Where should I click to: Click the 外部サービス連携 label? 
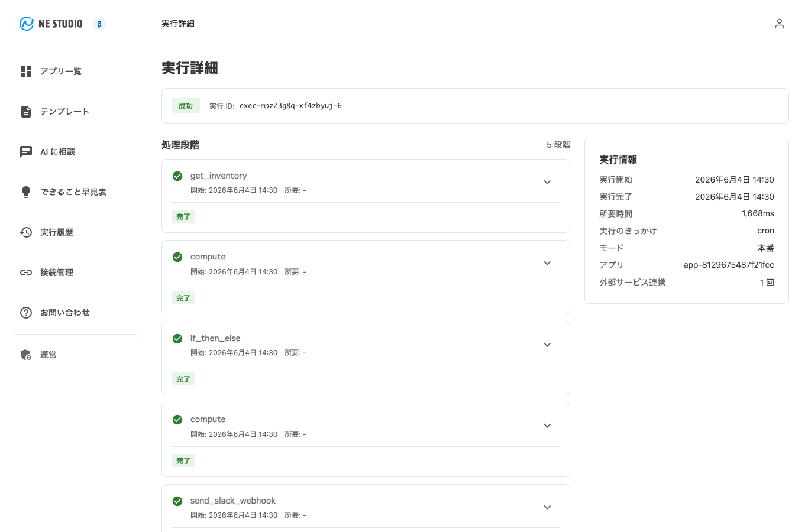click(632, 283)
